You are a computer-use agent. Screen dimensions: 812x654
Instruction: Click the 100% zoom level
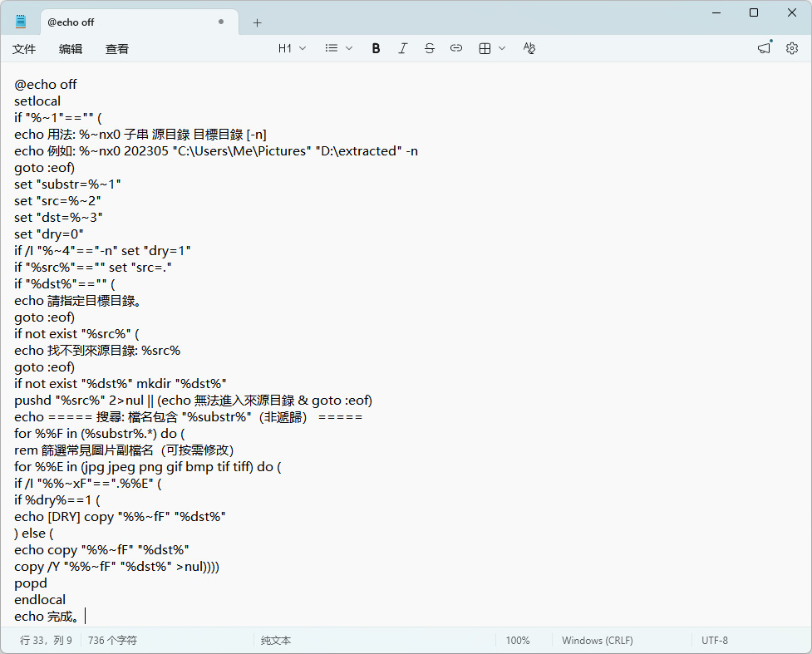tap(517, 641)
